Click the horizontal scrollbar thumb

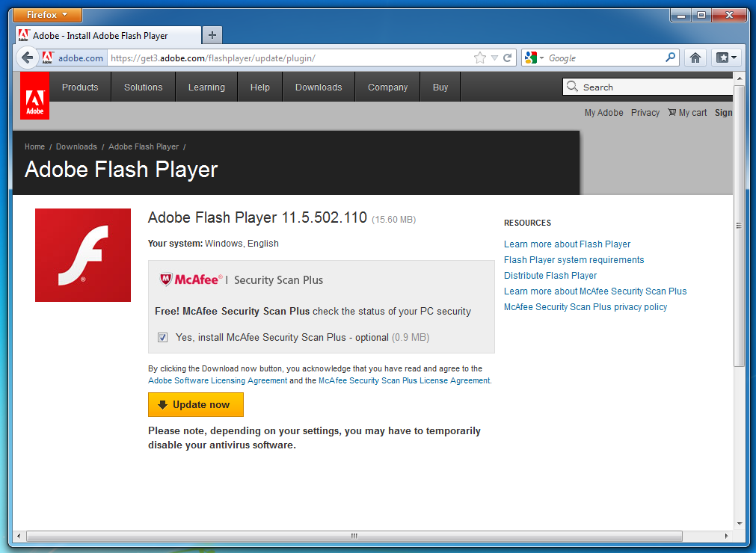[x=354, y=536]
